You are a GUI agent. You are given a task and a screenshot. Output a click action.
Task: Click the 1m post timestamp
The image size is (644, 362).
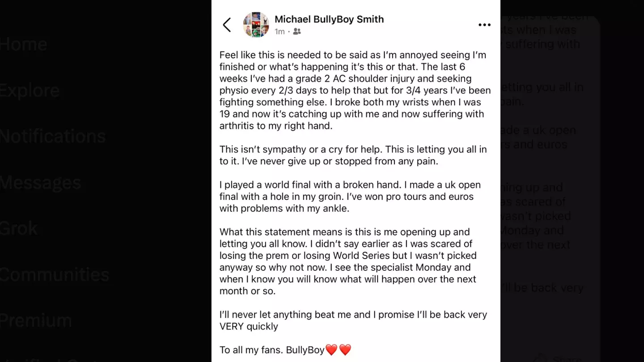(280, 31)
